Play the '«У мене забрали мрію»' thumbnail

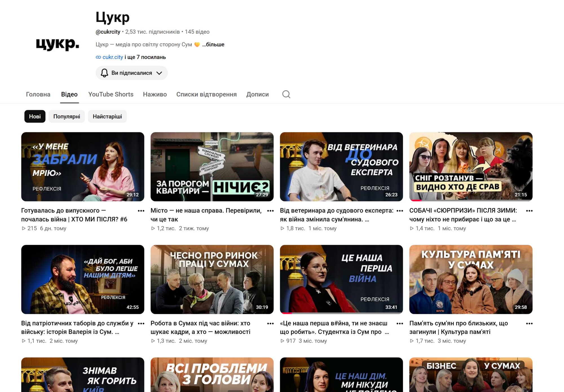(83, 167)
